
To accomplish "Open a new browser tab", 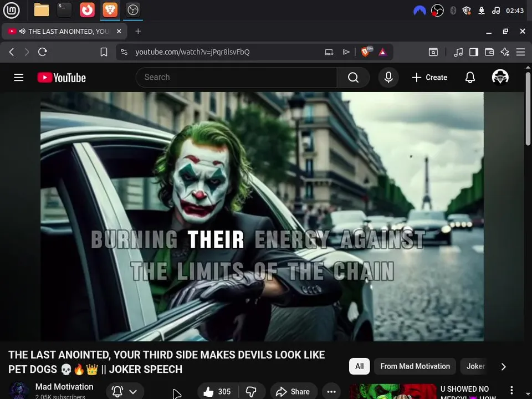I will tap(138, 31).
